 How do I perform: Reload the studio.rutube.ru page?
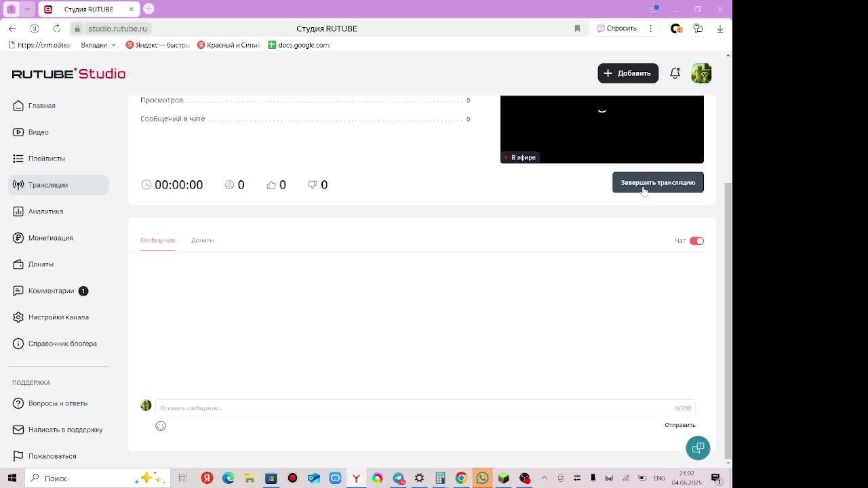(x=57, y=28)
